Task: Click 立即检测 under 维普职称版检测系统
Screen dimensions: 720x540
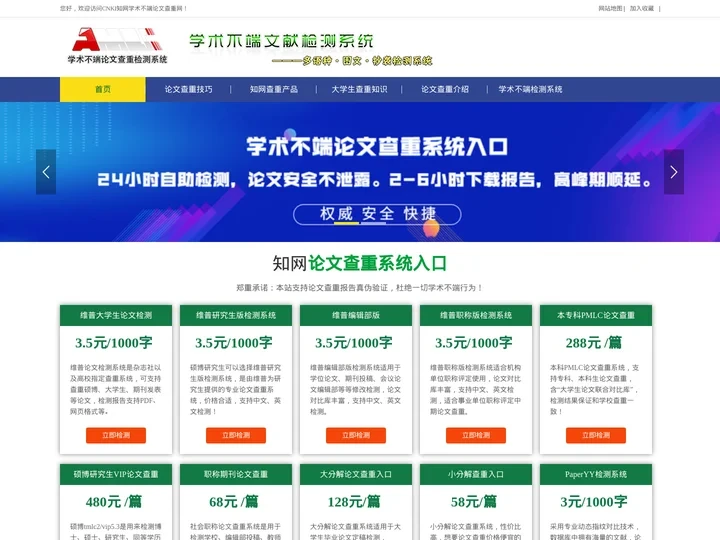Action: pyautogui.click(x=476, y=435)
